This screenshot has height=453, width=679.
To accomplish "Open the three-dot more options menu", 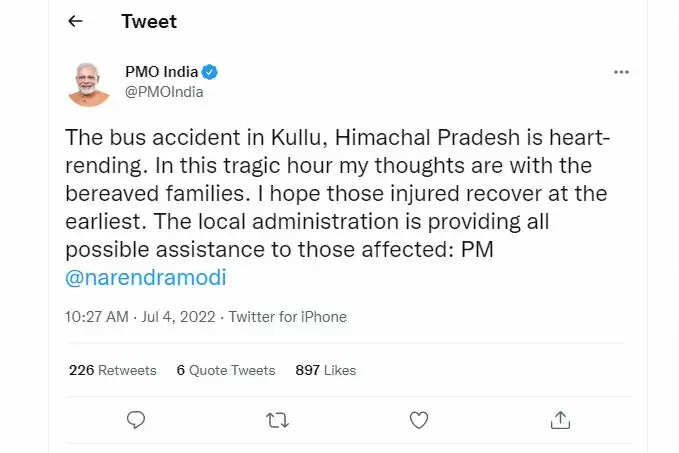I will click(x=621, y=72).
